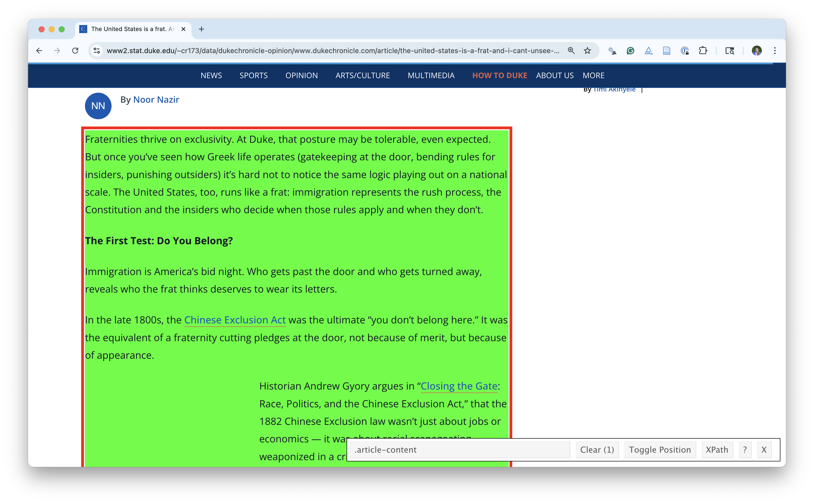Screen dimensions: 814x504
Task: Click the SelectorGadget extension icon
Action: pyautogui.click(x=612, y=51)
